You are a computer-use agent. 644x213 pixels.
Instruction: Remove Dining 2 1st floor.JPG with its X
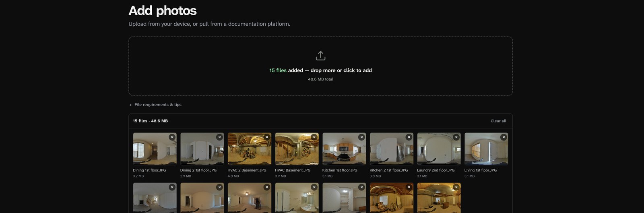coord(219,137)
